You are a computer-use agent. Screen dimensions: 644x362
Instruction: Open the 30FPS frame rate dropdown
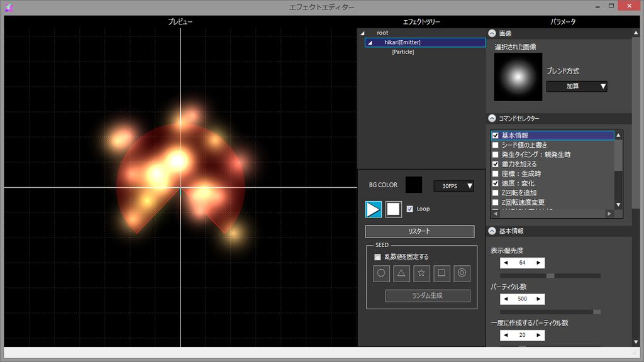pyautogui.click(x=453, y=186)
